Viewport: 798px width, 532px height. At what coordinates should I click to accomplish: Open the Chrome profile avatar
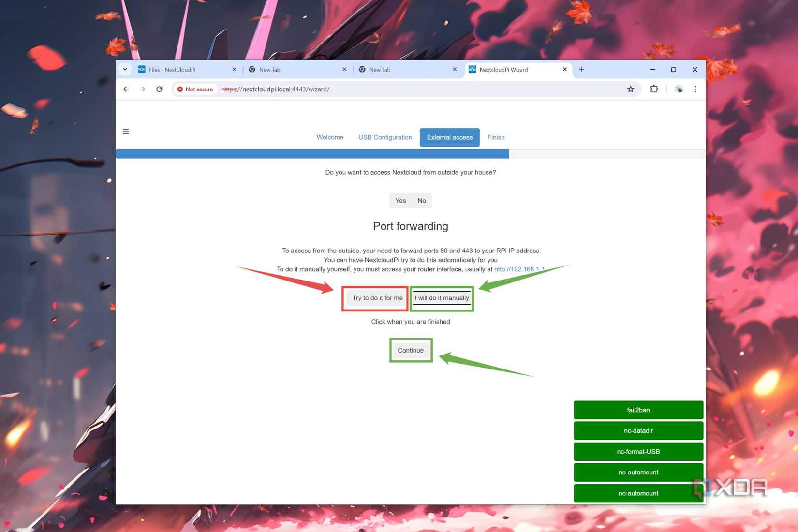click(679, 89)
